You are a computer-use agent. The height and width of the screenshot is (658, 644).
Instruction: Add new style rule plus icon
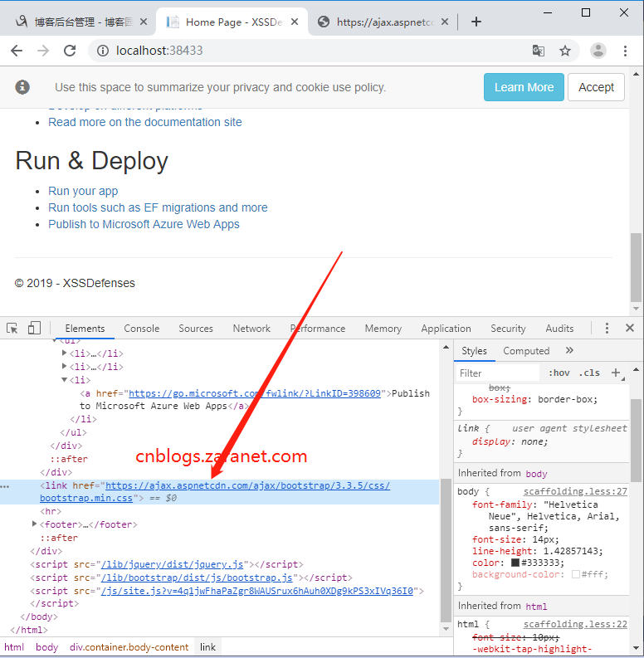pos(616,373)
